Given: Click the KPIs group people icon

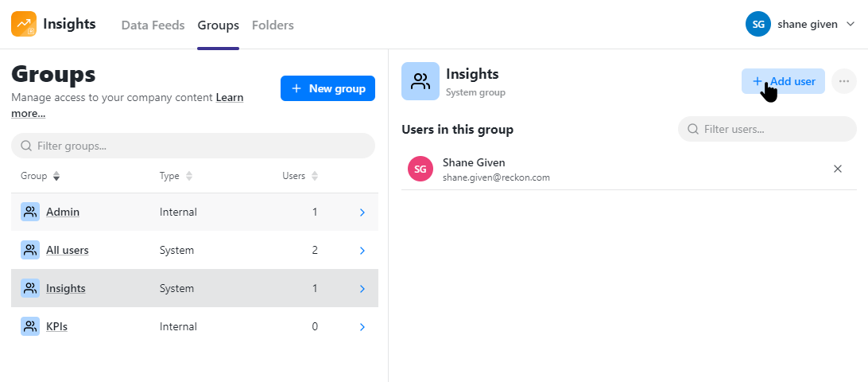Looking at the screenshot, I should click(30, 326).
